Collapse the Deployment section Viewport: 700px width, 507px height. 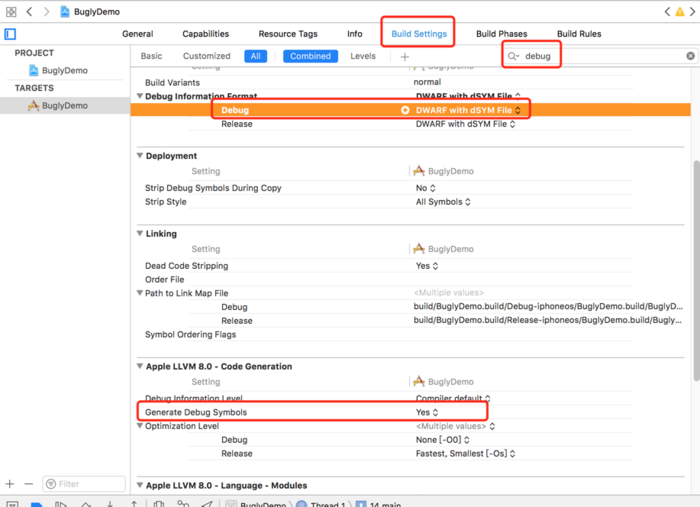coord(140,155)
